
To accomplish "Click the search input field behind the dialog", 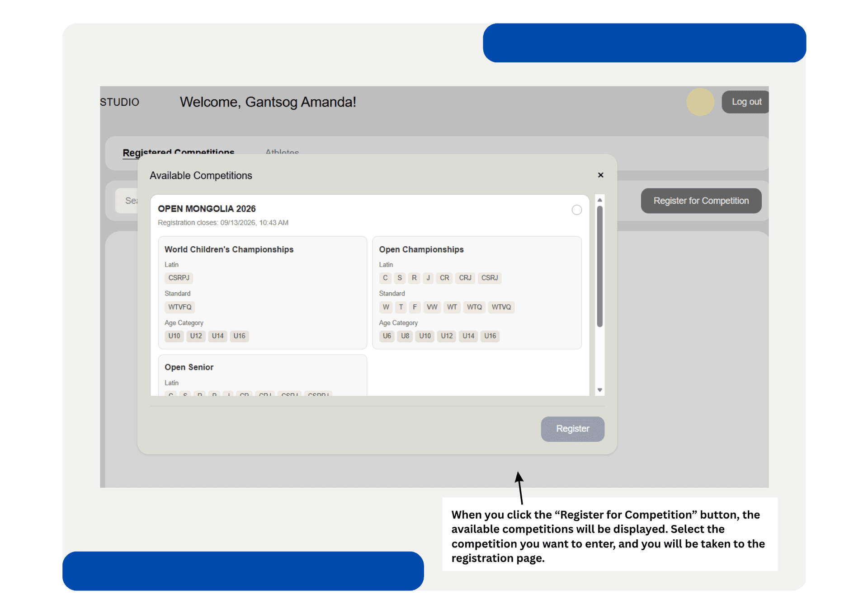I will [x=127, y=201].
